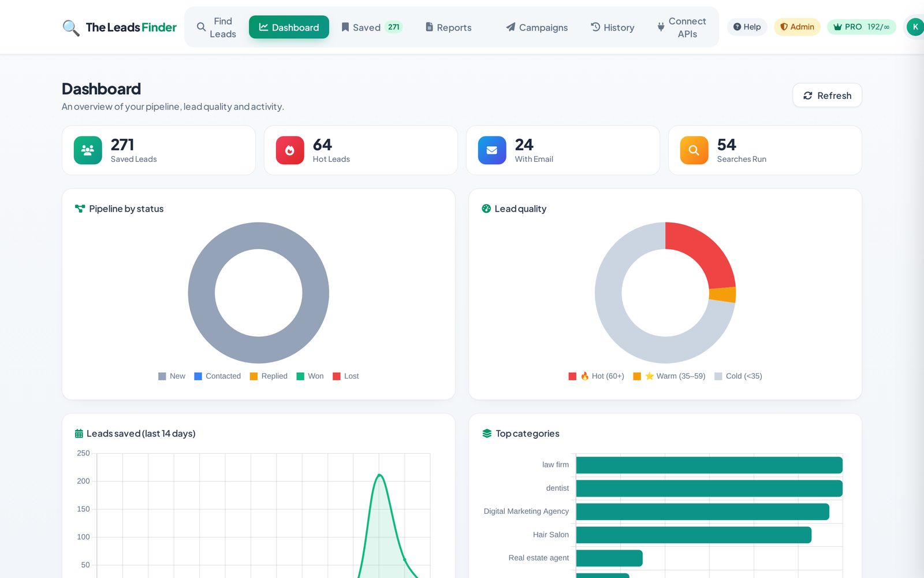
Task: Click the plug icon on Connect APIs tab
Action: point(661,27)
